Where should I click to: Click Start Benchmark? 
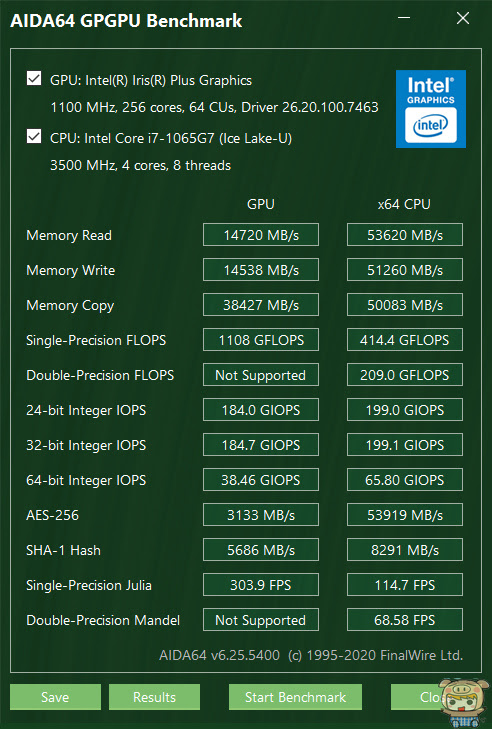(x=295, y=696)
